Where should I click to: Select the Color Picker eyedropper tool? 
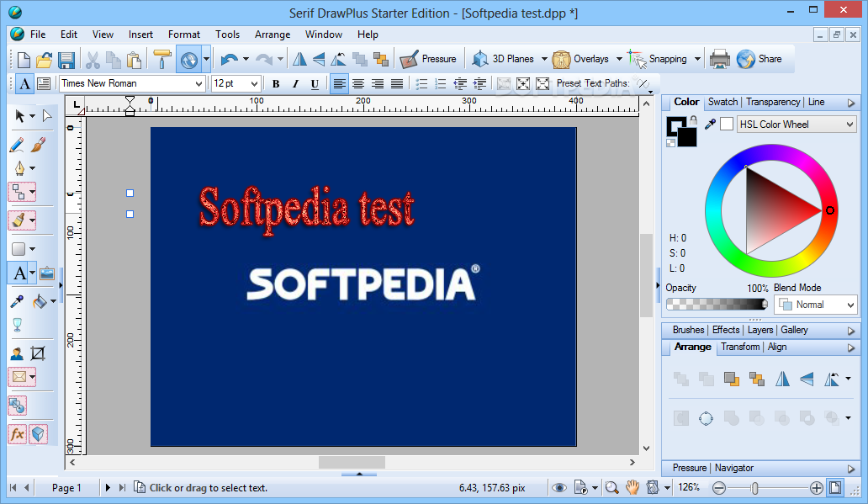click(x=17, y=301)
